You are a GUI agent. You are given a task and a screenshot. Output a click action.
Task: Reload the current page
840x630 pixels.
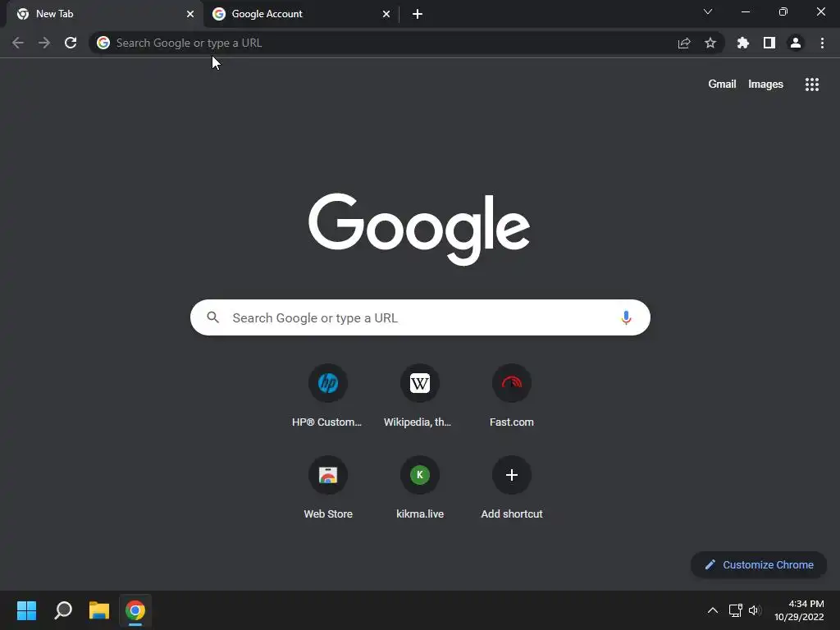(71, 43)
